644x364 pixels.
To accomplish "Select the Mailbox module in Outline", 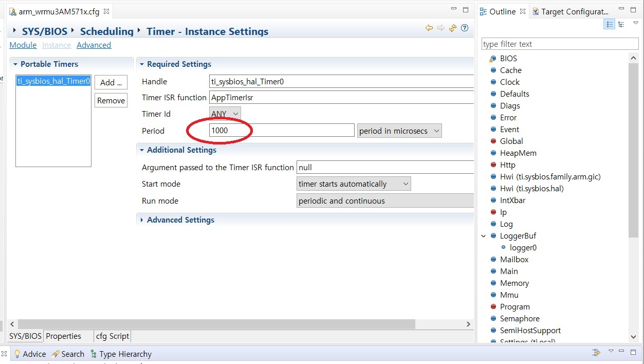I will point(514,260).
